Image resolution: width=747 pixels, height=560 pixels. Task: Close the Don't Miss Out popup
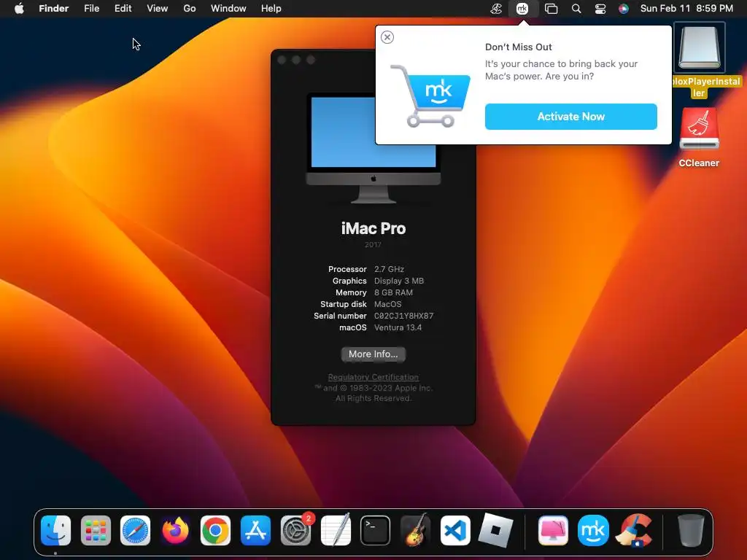tap(387, 37)
